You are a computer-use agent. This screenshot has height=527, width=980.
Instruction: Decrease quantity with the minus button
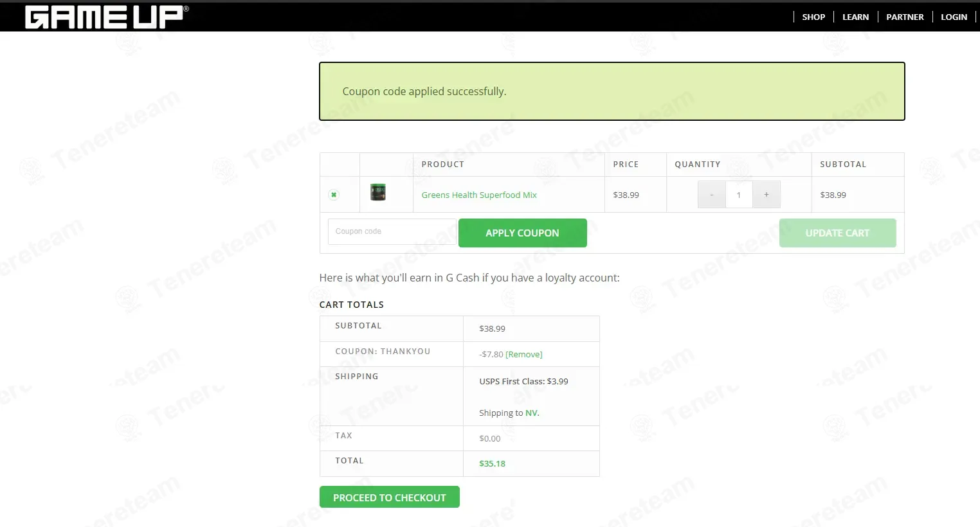tap(712, 195)
